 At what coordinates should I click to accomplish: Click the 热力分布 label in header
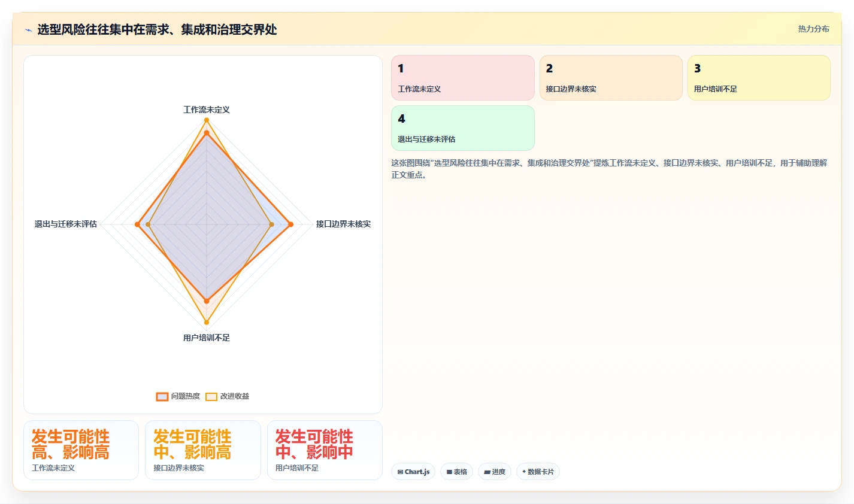pyautogui.click(x=813, y=29)
